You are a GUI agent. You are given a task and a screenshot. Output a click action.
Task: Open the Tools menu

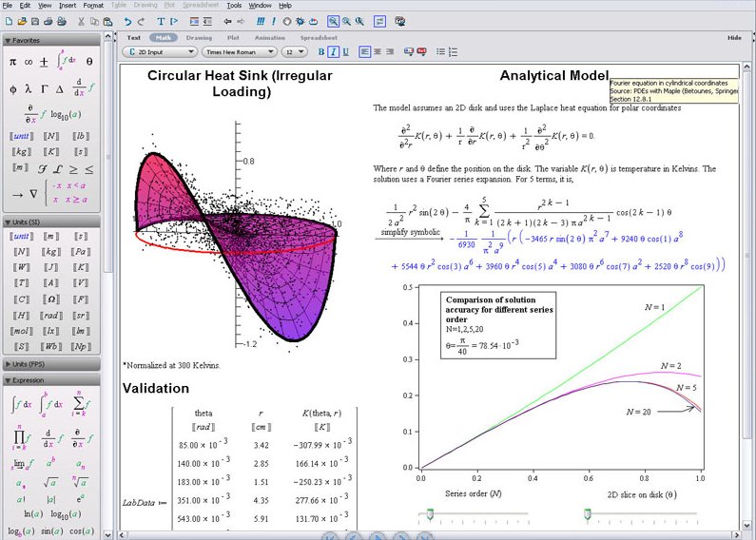[234, 5]
